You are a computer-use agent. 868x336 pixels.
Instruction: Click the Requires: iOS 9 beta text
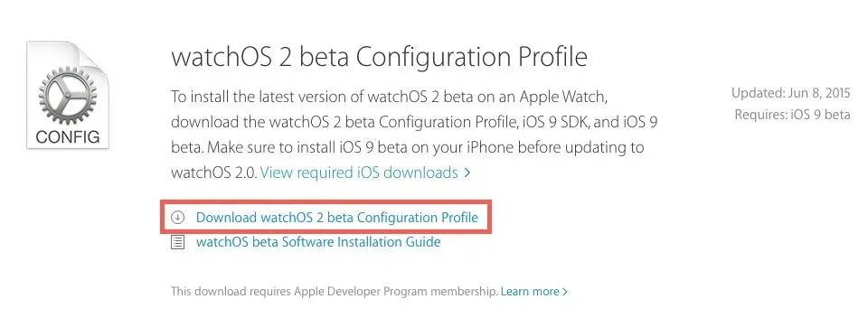click(x=792, y=115)
